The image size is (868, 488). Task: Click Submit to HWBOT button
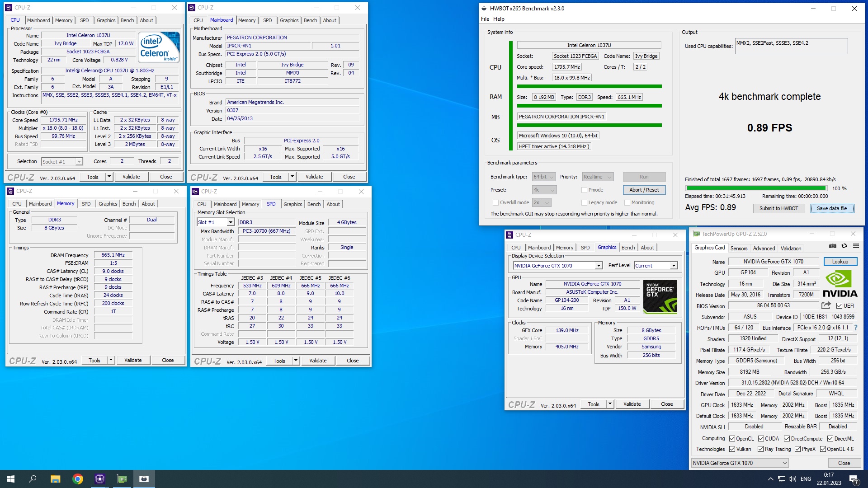[x=778, y=208]
